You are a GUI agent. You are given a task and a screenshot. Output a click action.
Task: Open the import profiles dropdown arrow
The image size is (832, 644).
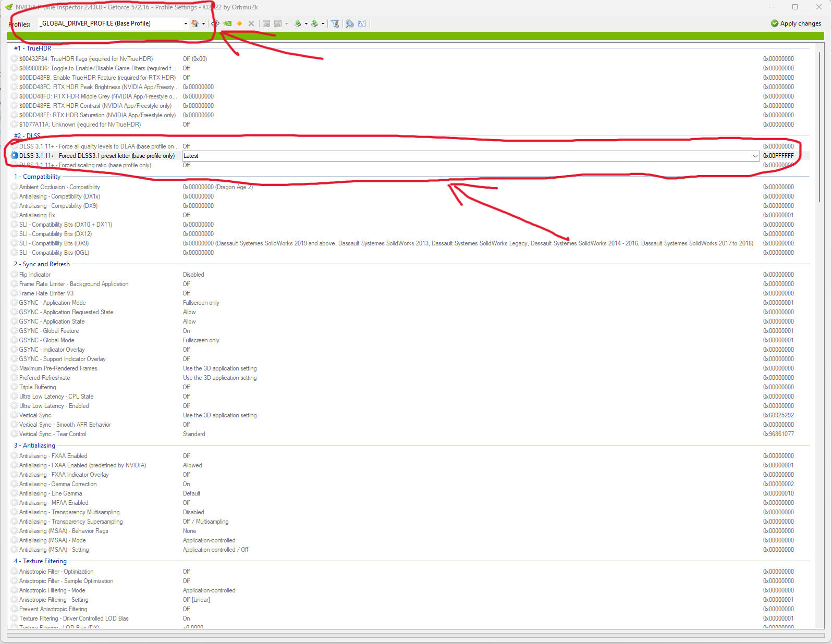pyautogui.click(x=323, y=23)
